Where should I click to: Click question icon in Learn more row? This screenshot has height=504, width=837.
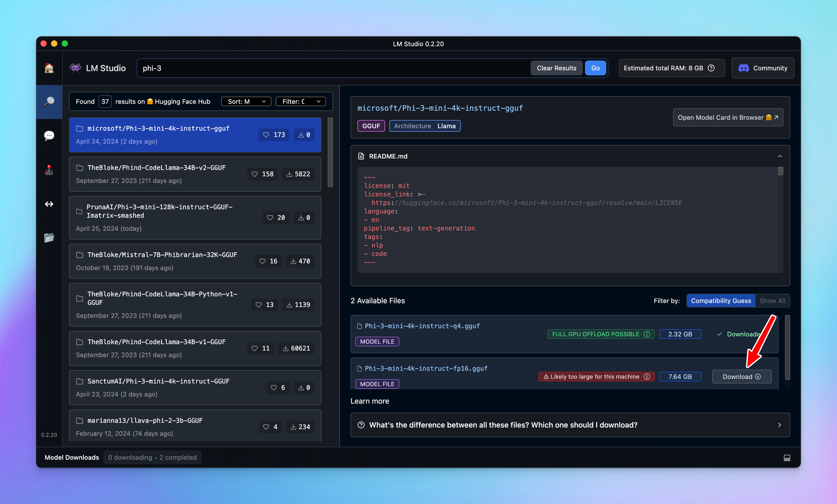pos(361,425)
